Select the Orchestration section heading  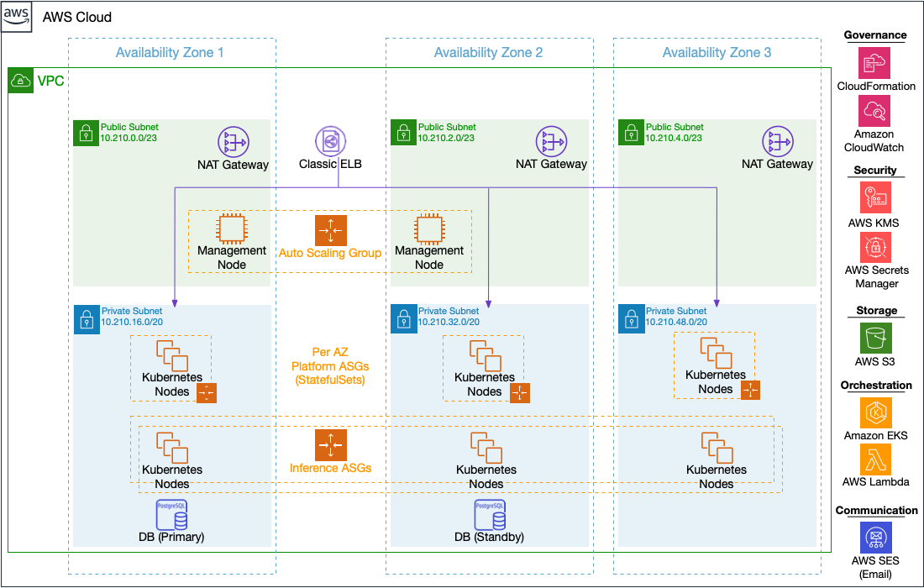point(876,386)
